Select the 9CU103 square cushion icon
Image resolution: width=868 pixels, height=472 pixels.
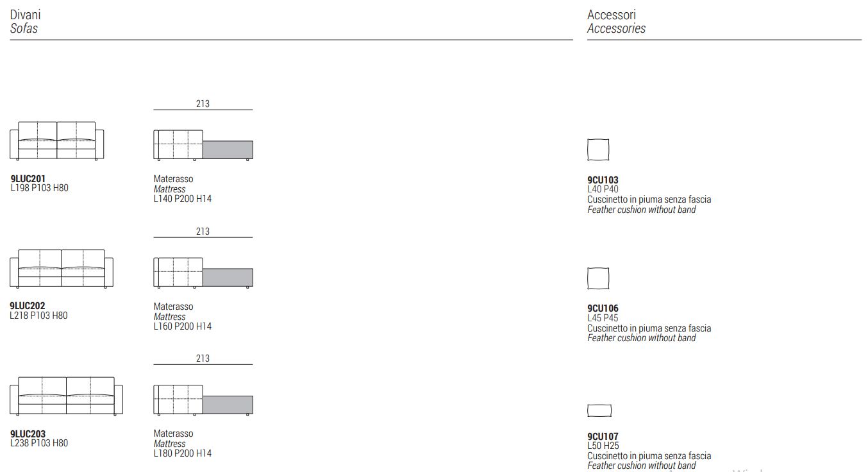click(x=598, y=149)
